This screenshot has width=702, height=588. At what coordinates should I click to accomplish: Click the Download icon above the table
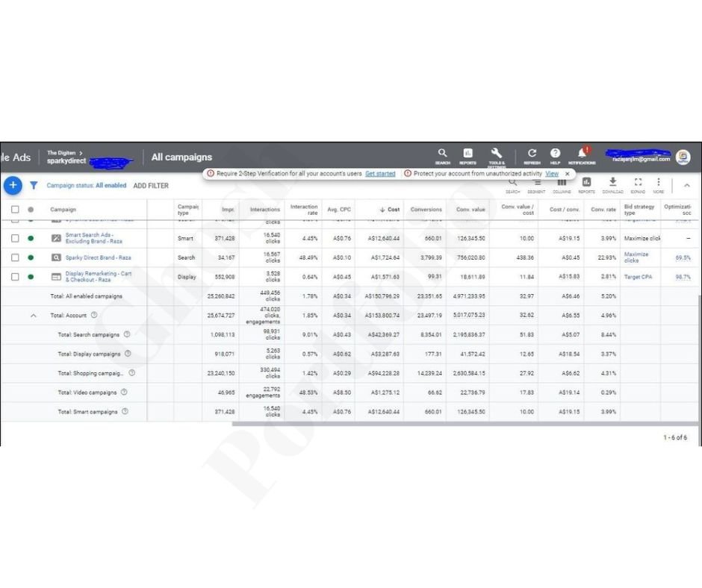tap(612, 182)
